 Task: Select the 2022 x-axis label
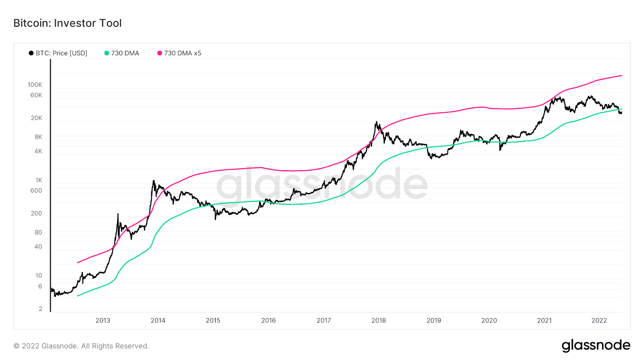(599, 321)
